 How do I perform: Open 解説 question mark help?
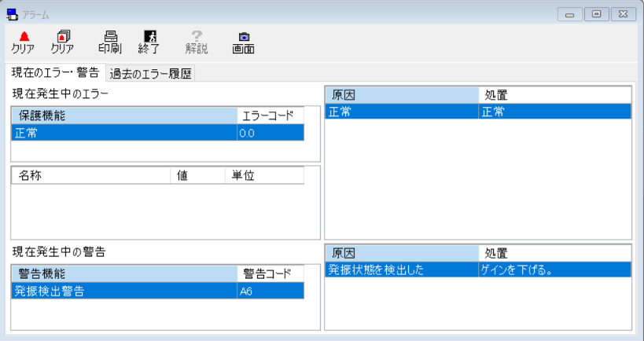click(x=196, y=36)
